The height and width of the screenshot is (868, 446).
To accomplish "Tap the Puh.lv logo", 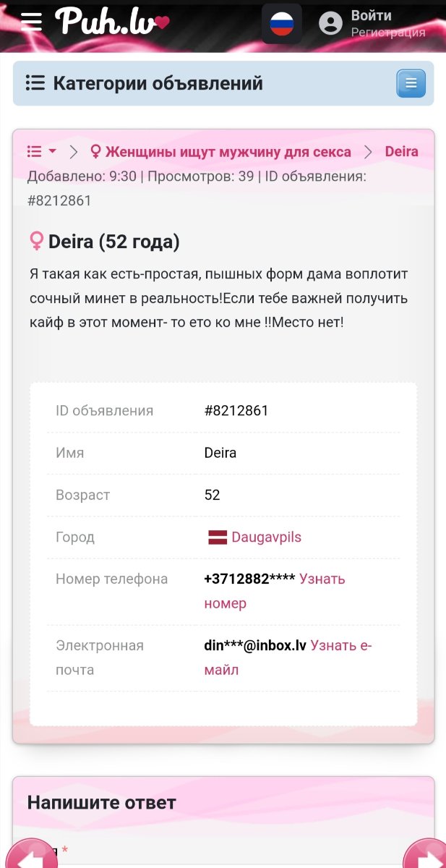I will point(112,22).
